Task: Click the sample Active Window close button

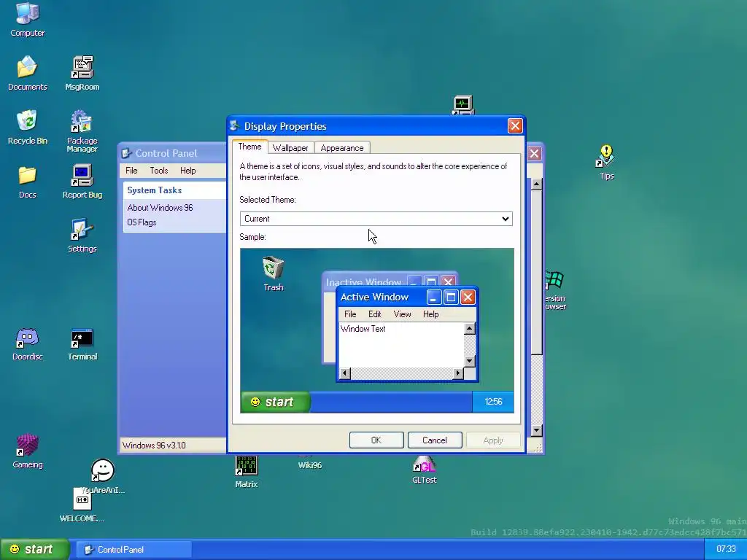Action: click(468, 297)
